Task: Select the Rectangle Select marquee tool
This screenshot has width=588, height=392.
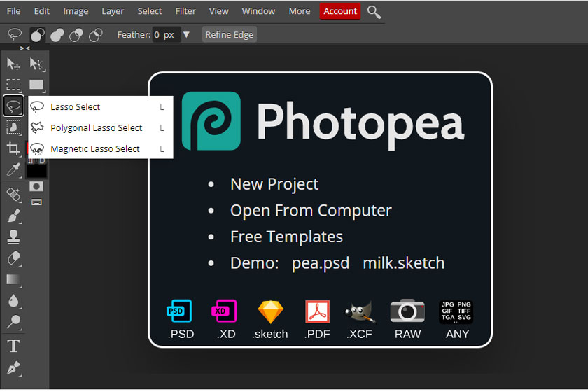Action: pos(13,85)
